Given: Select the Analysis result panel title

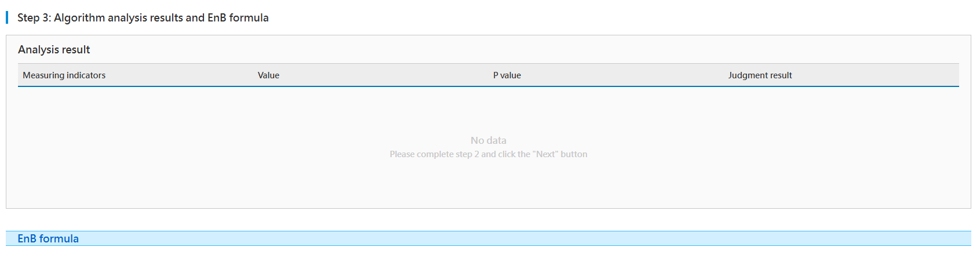Looking at the screenshot, I should pos(54,49).
